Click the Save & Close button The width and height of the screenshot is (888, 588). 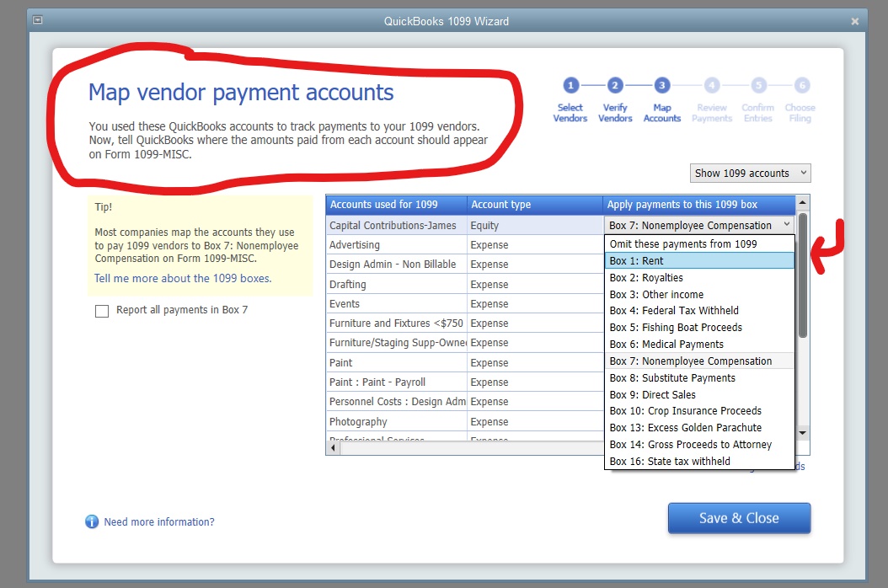739,518
